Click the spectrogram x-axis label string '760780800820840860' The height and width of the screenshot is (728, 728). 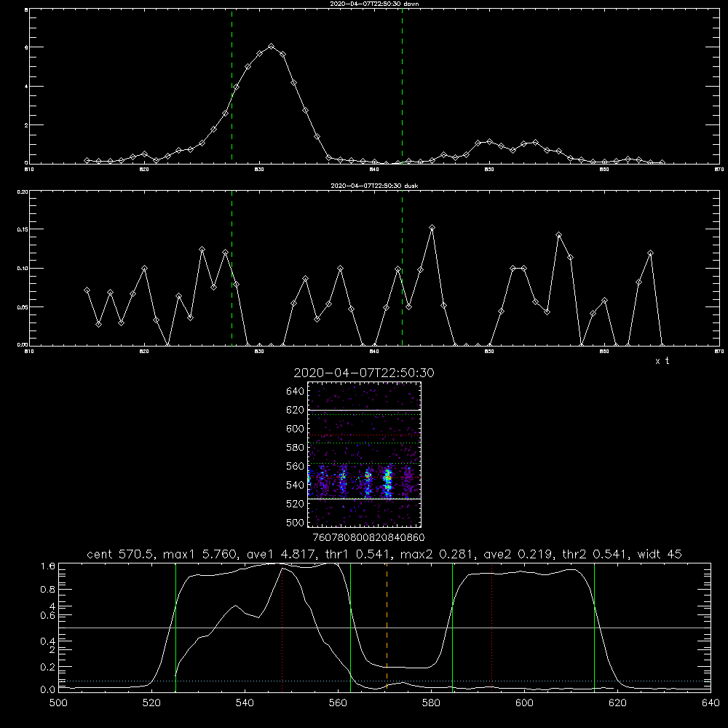click(368, 538)
